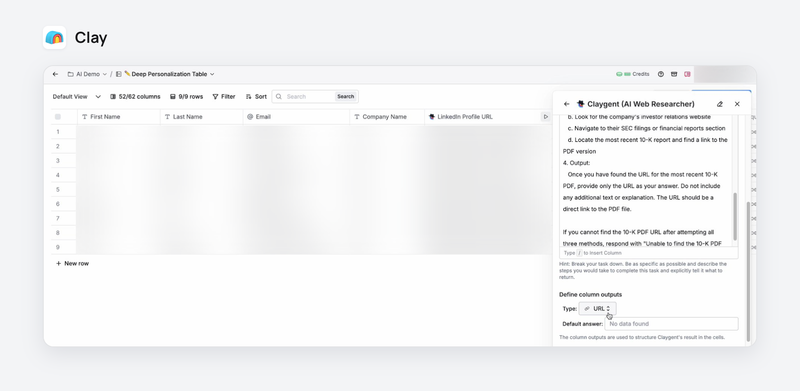Select row number 9
Screen dimensions: 800x391
pyautogui.click(x=58, y=247)
